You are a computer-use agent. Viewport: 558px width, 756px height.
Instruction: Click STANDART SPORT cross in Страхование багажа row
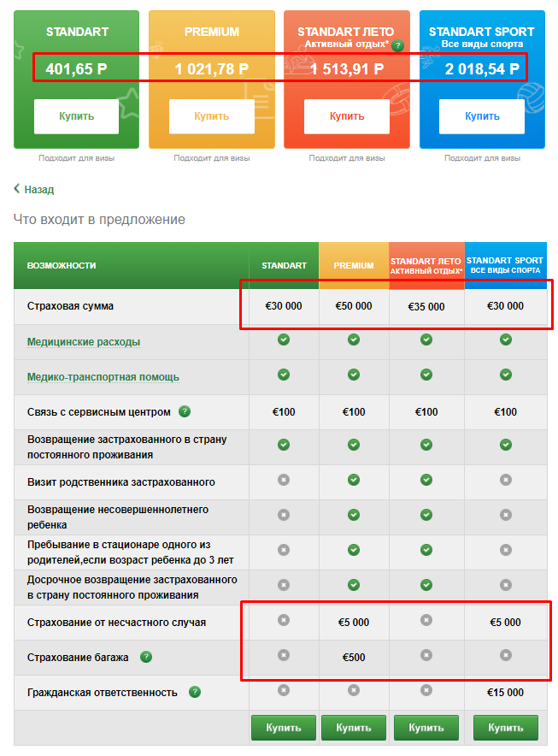(x=506, y=655)
